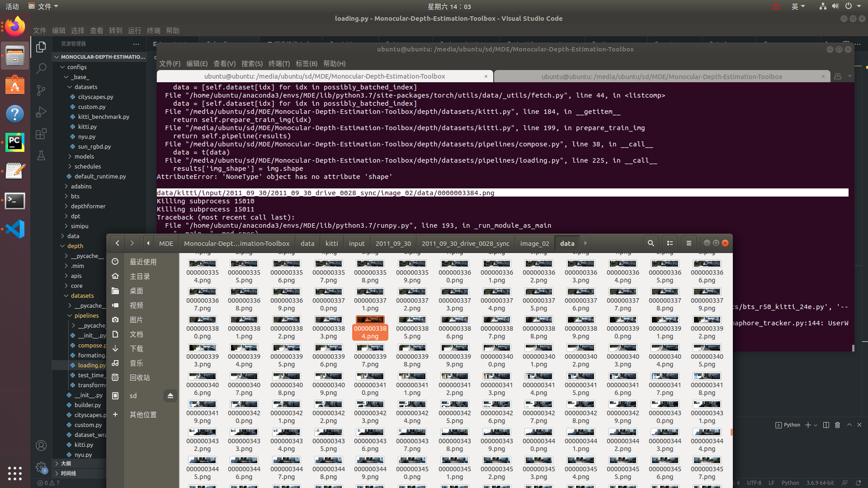Split the terminal panel

pos(826,425)
